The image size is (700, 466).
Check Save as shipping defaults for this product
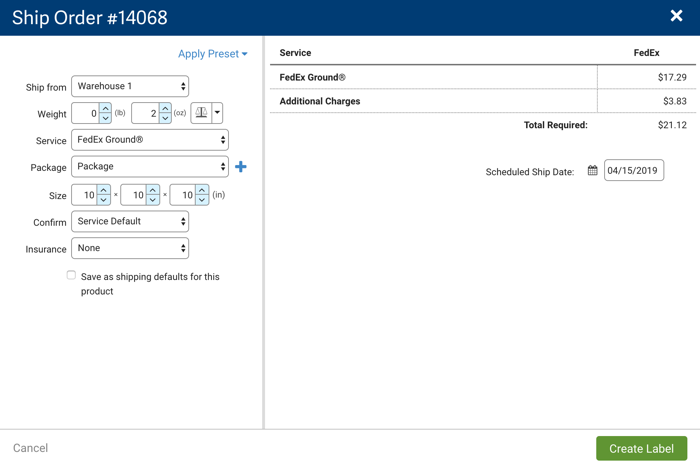tap(71, 275)
